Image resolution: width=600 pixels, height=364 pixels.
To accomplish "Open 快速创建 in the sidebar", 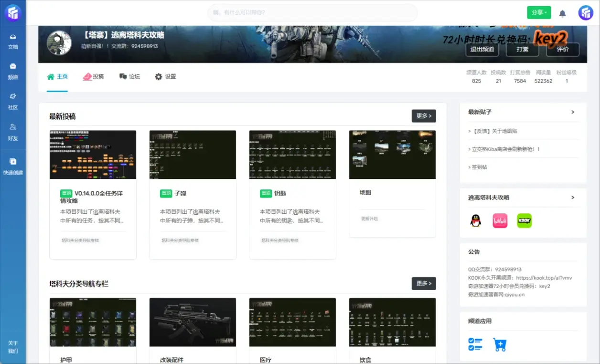I will click(13, 166).
